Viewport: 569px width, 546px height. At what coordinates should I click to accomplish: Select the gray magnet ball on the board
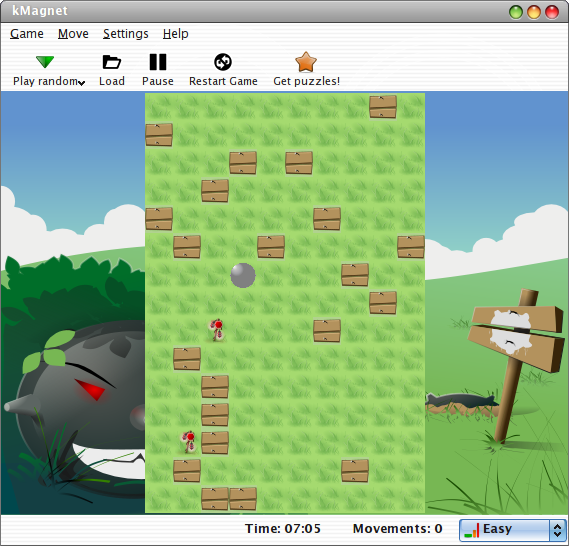point(243,275)
